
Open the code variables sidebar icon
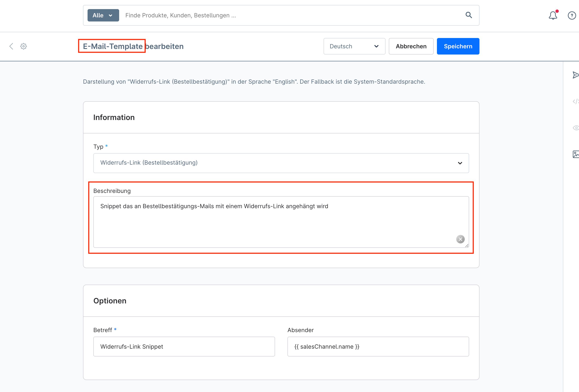575,101
